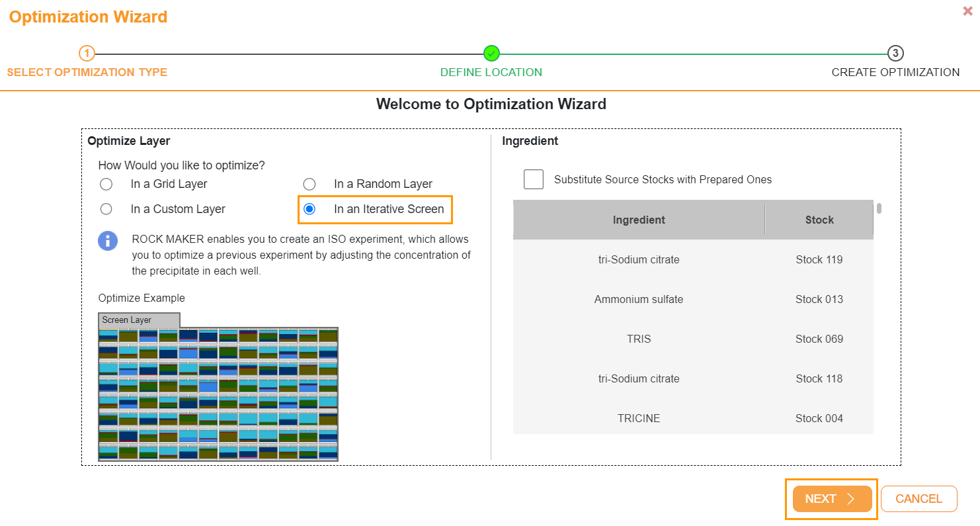Click the Ingredient column header
The image size is (980, 526).
(638, 219)
